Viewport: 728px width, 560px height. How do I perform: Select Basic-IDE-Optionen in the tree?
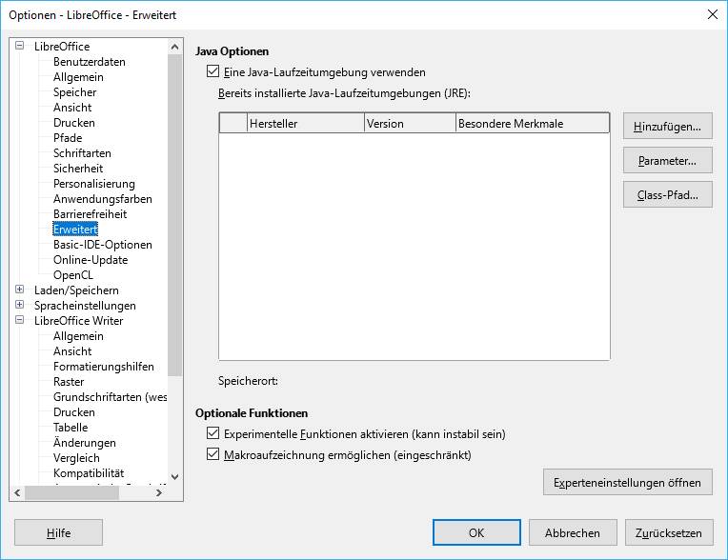click(x=103, y=245)
